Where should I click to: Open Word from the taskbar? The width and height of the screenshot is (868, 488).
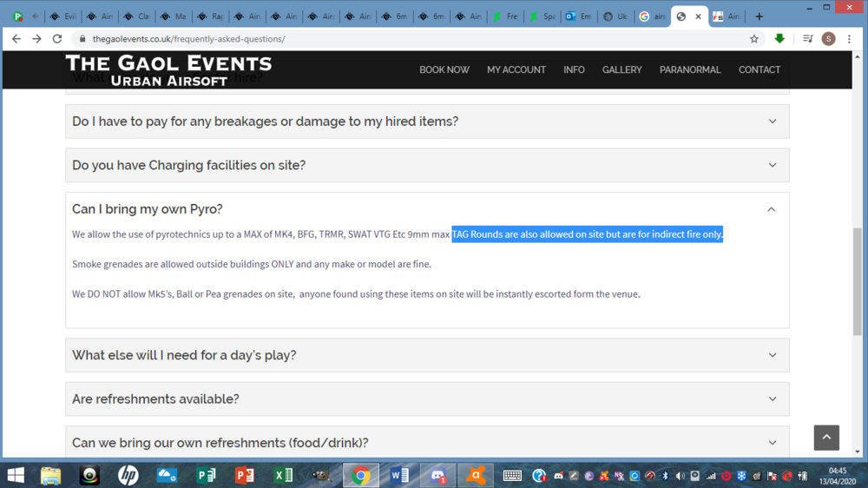click(x=399, y=476)
